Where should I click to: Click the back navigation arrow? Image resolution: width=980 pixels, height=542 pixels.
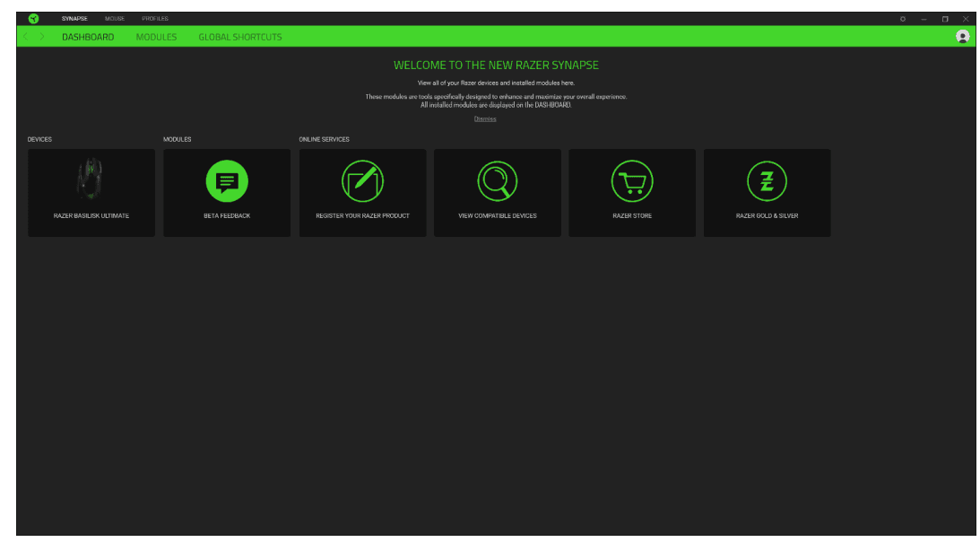pos(28,37)
